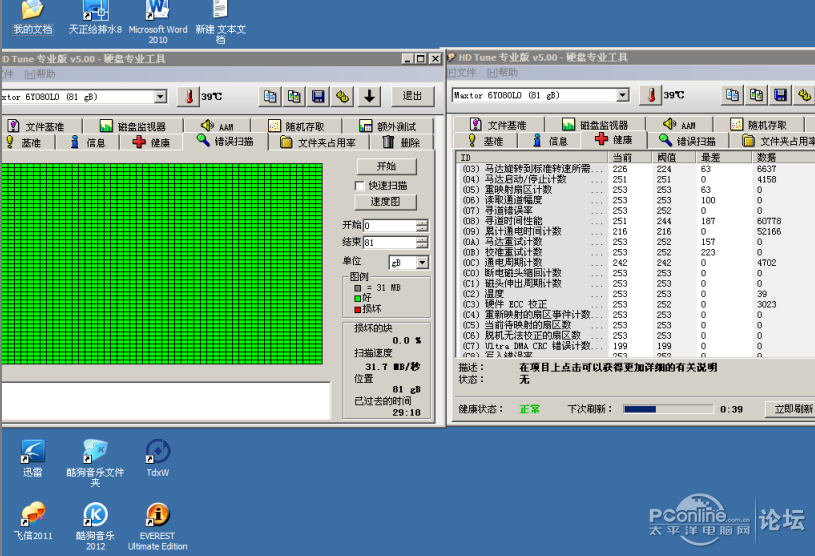Open 天正给排水8 desktop shortcut
This screenshot has width=815, height=556.
[x=95, y=18]
